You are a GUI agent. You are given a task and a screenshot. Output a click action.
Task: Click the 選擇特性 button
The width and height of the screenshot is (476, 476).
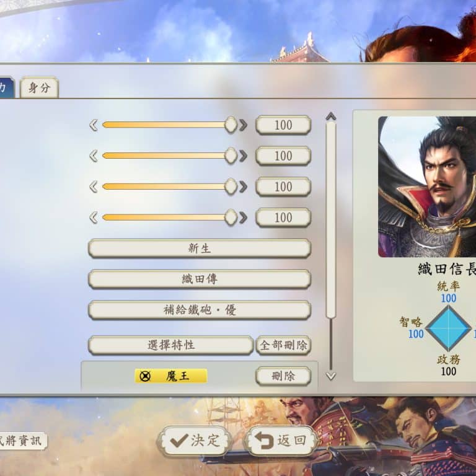171,345
